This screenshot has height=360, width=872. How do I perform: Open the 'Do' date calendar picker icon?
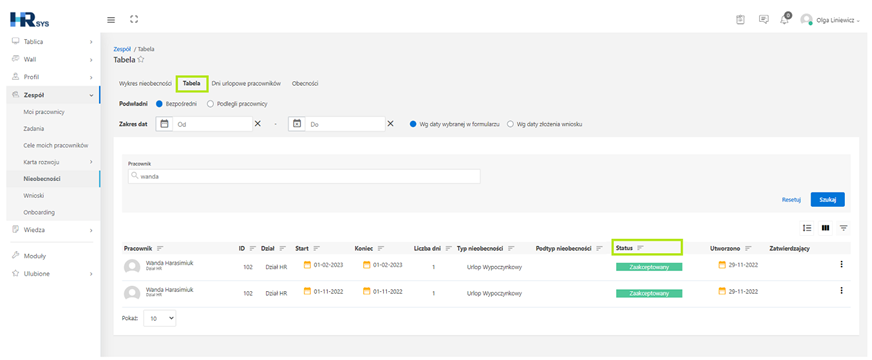[x=297, y=124]
